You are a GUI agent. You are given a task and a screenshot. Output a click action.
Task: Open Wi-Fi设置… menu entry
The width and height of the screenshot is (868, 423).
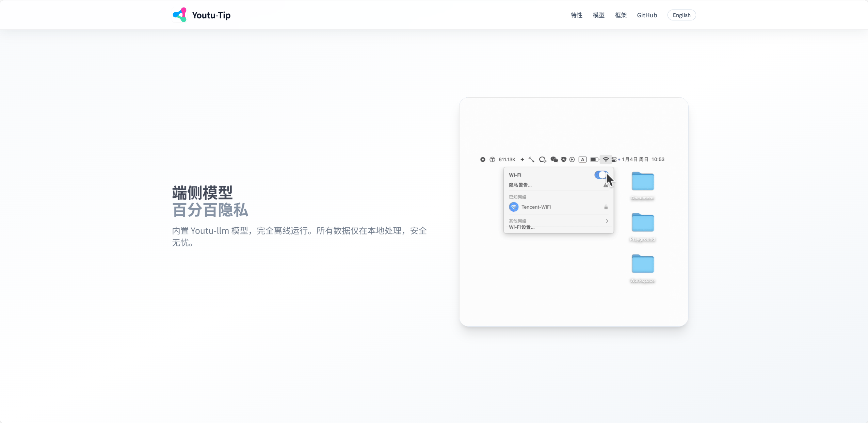(x=521, y=227)
